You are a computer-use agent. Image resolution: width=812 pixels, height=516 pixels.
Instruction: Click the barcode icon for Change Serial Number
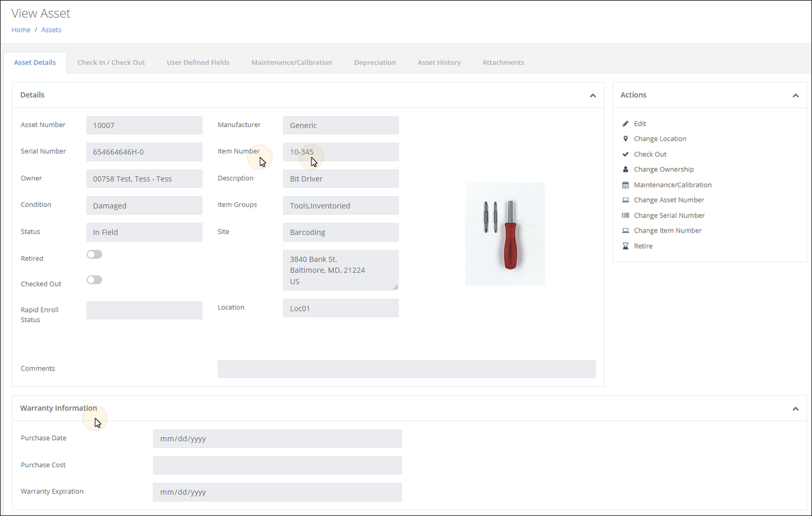pos(625,215)
